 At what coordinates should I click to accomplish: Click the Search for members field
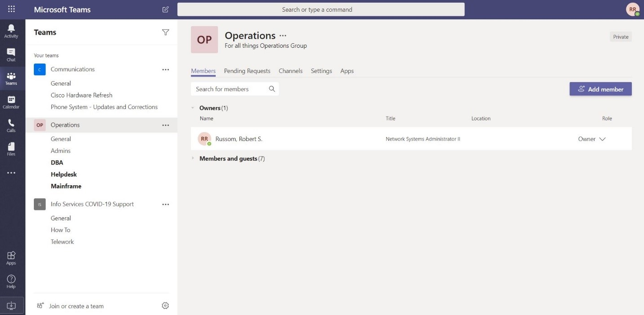click(235, 89)
